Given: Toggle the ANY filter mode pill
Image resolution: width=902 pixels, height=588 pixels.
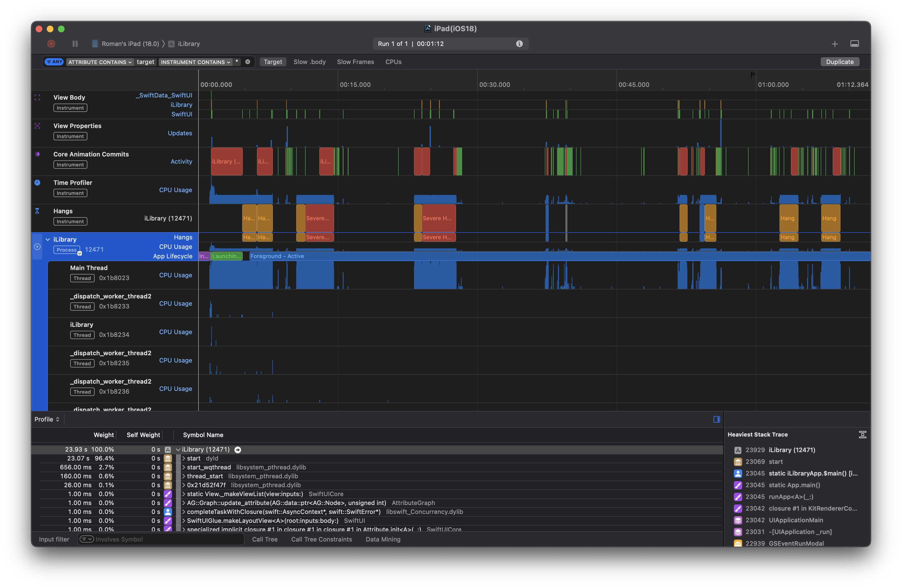Looking at the screenshot, I should (x=55, y=62).
